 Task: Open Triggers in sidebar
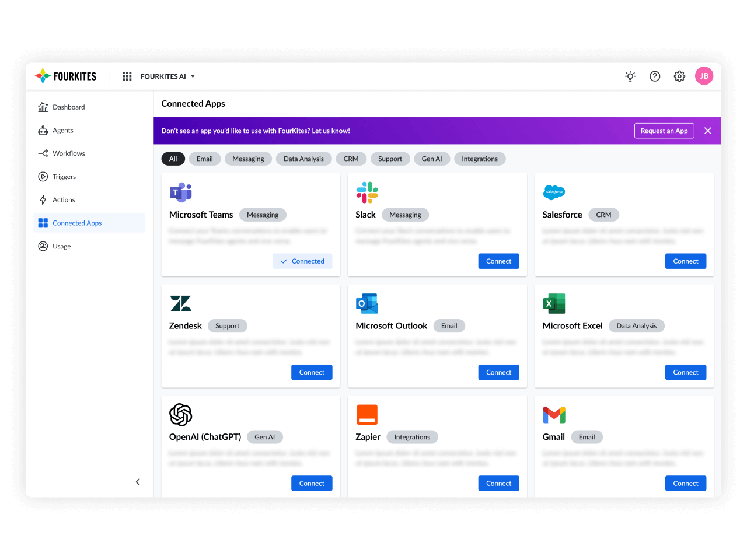(89, 177)
